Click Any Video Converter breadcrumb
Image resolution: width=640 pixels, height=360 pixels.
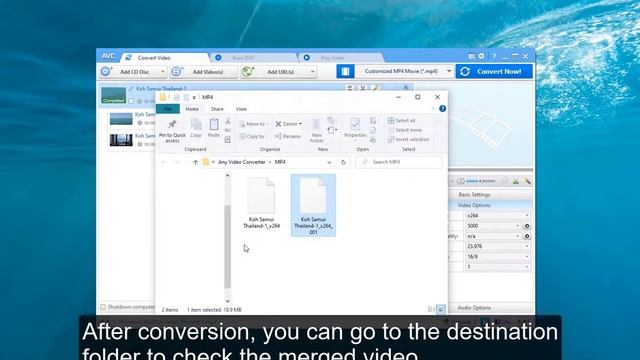tap(242, 162)
